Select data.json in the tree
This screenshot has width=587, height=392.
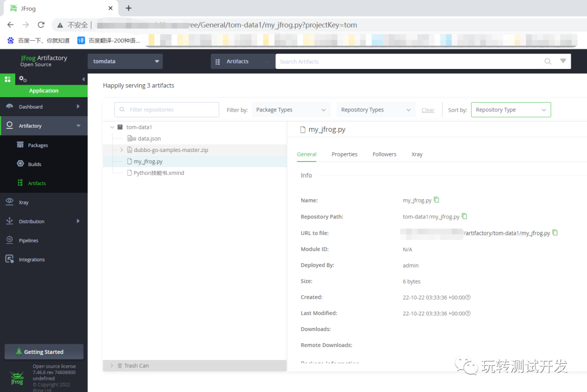[x=149, y=138]
